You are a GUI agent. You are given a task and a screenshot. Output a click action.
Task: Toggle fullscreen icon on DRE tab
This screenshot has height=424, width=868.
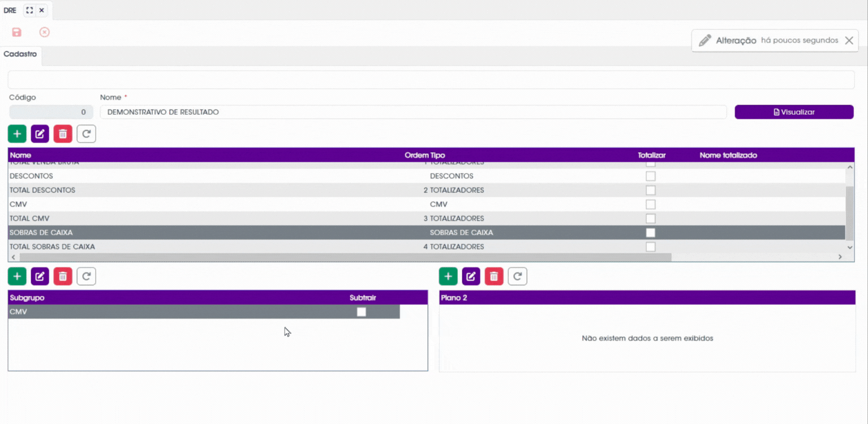[29, 10]
